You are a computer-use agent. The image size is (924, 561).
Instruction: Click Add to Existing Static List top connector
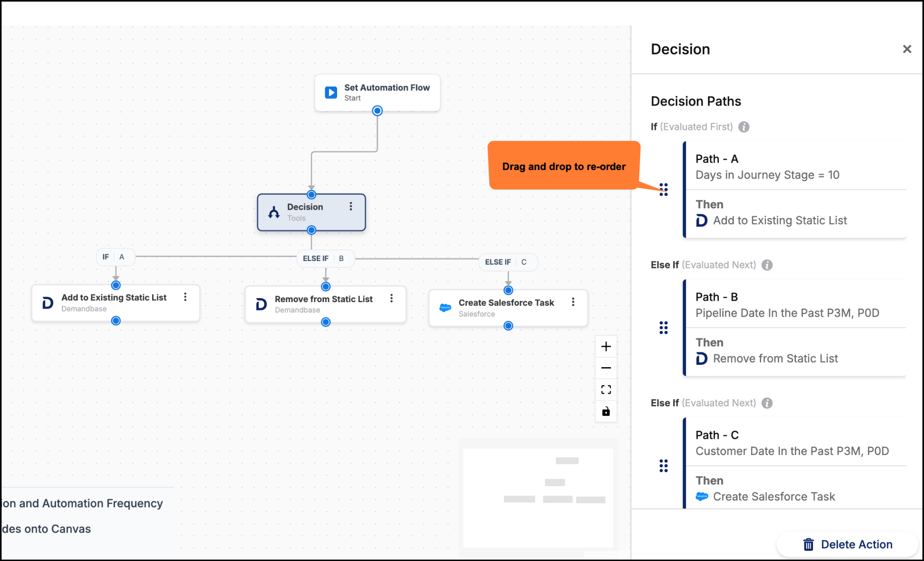(115, 285)
